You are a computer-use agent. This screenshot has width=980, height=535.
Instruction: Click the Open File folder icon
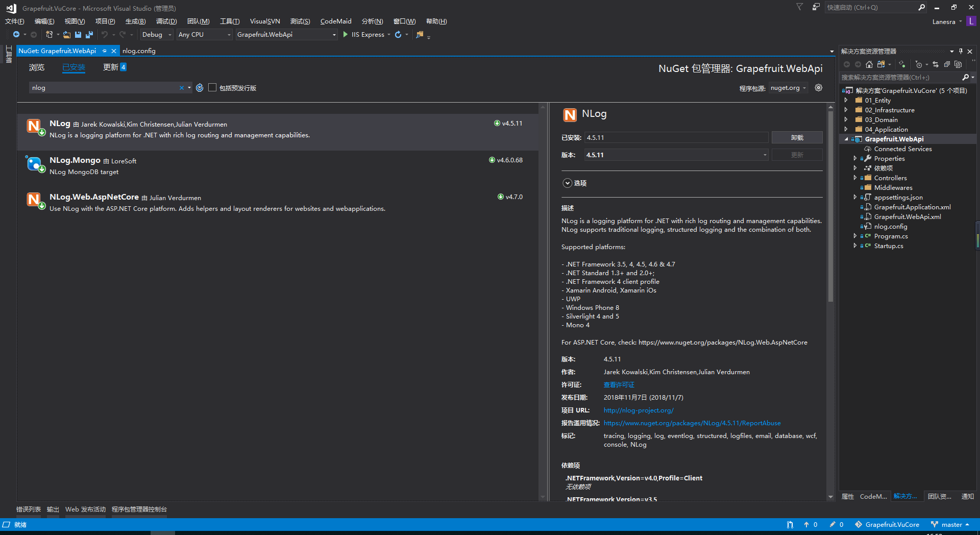pos(67,35)
